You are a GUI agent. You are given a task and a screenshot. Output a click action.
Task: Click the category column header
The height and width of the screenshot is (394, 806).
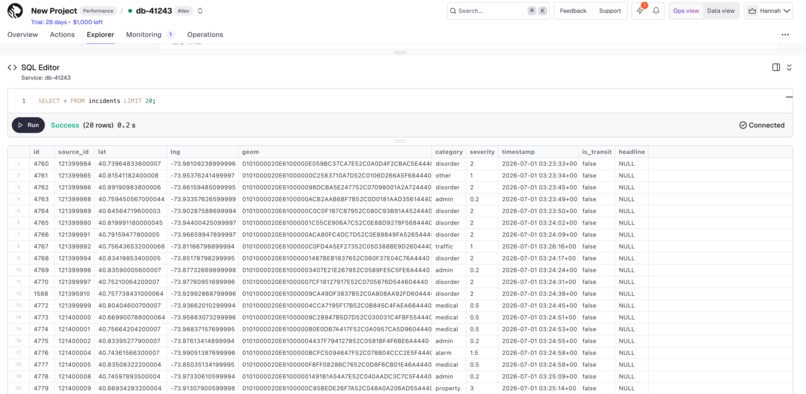coord(449,152)
